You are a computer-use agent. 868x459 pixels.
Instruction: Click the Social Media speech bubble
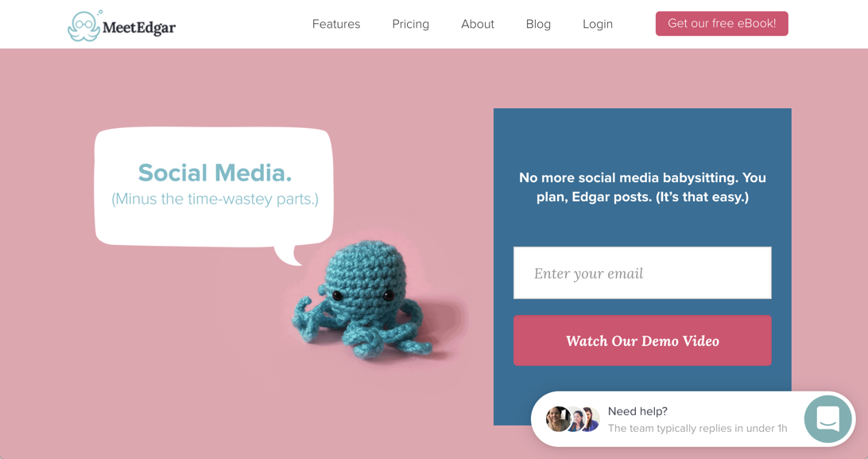pos(215,189)
